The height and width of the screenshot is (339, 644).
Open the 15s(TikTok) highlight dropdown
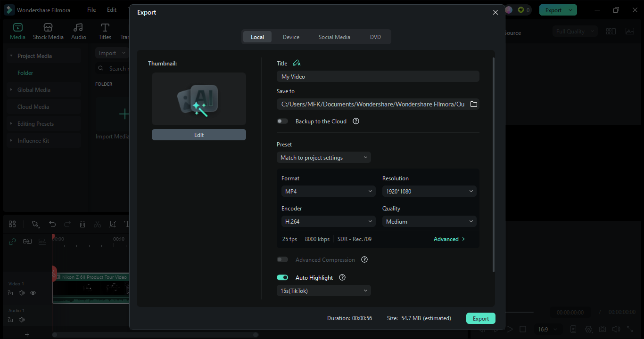tap(324, 291)
